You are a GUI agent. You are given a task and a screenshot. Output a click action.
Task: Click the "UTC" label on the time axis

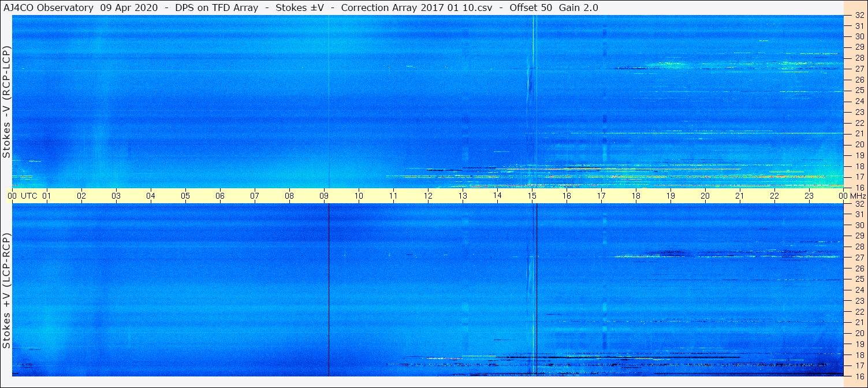click(x=29, y=196)
